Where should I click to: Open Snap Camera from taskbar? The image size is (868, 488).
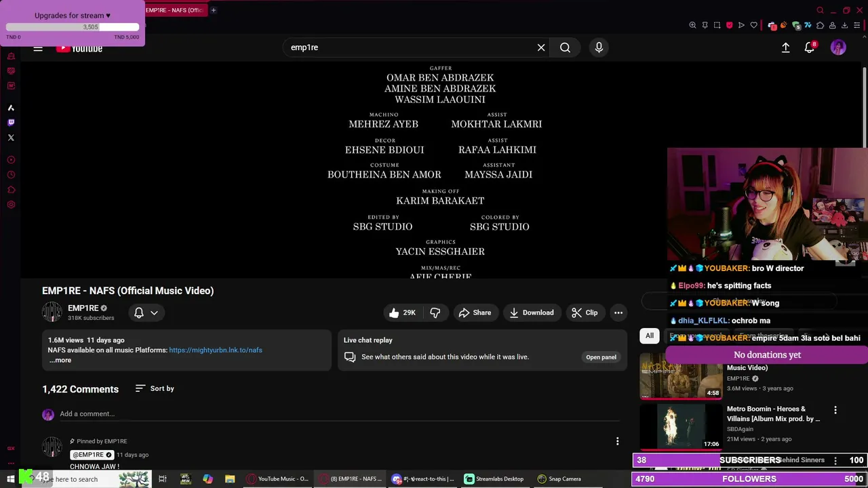point(559,479)
